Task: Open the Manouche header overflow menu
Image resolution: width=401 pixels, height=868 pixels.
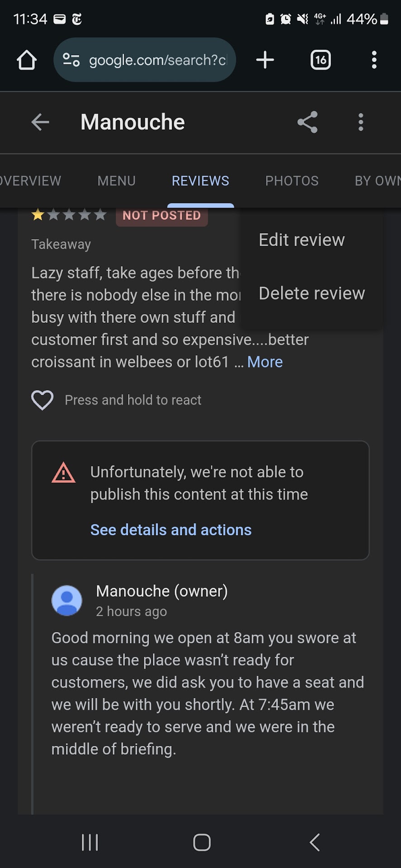Action: click(x=361, y=122)
